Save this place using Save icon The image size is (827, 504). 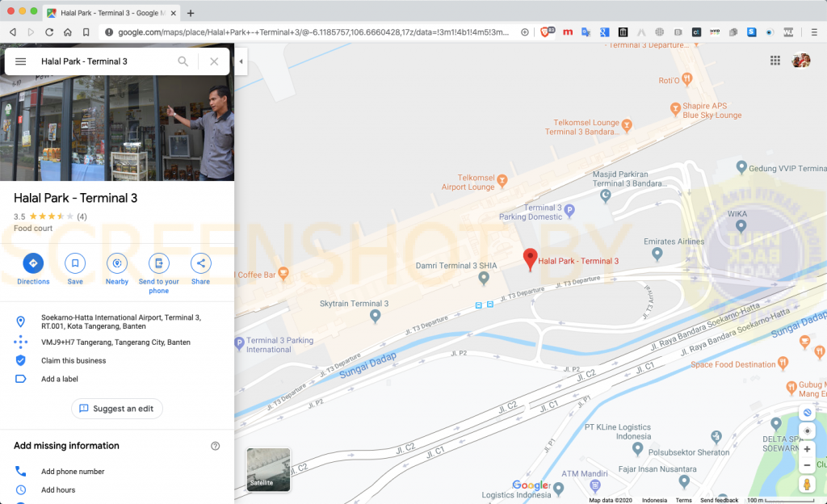coord(75,263)
